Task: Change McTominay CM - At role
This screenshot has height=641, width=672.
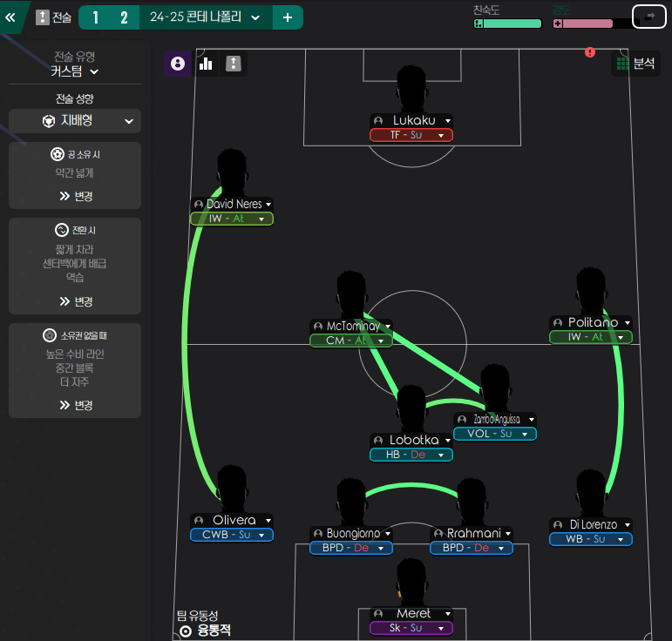Action: [x=351, y=341]
